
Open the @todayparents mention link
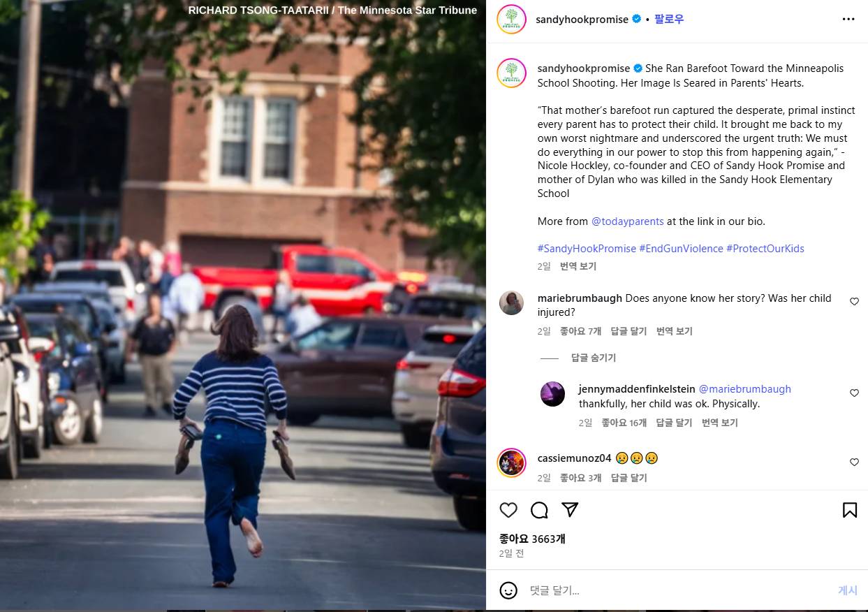click(x=628, y=221)
